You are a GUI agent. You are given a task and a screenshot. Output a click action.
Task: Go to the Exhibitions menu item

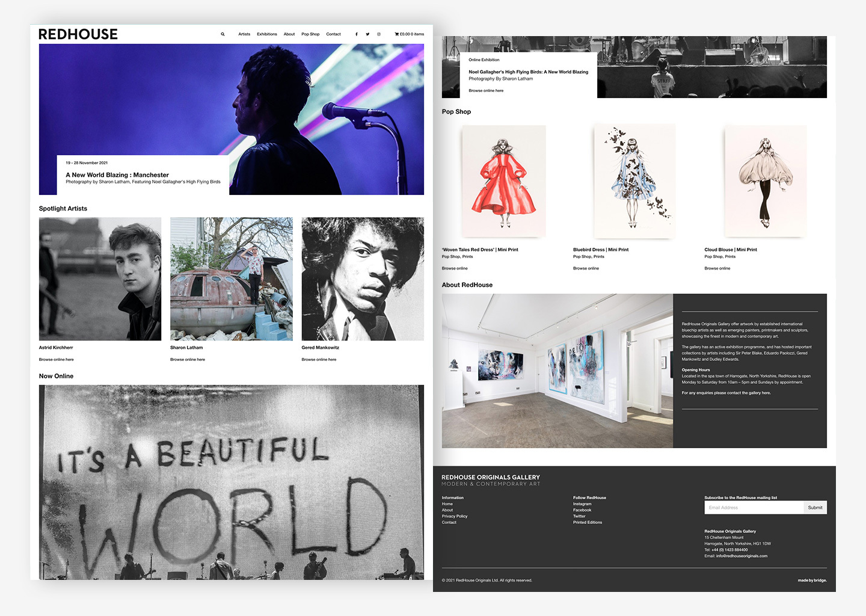[267, 34]
